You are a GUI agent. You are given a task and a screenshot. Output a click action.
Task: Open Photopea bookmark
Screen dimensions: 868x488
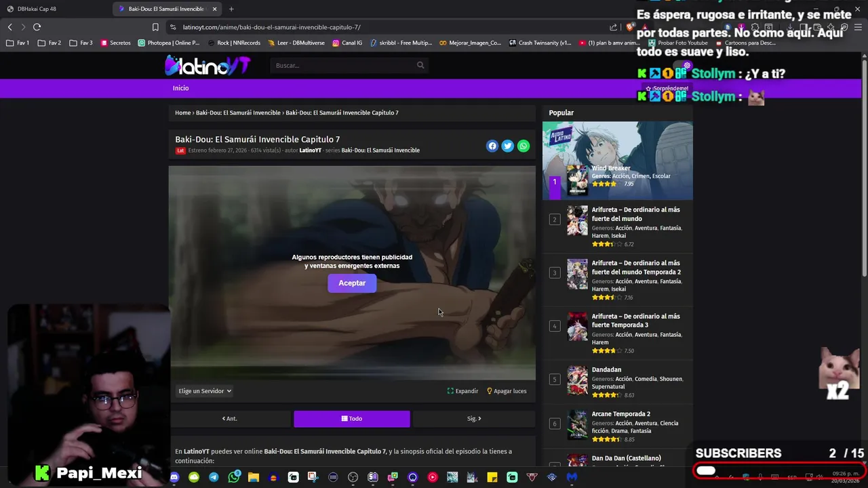169,43
